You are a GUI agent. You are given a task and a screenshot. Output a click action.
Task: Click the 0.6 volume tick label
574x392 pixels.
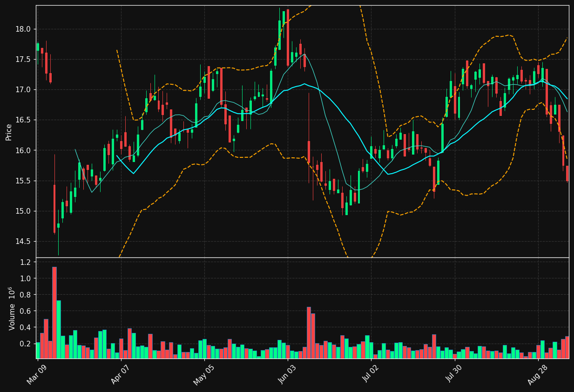25,311
